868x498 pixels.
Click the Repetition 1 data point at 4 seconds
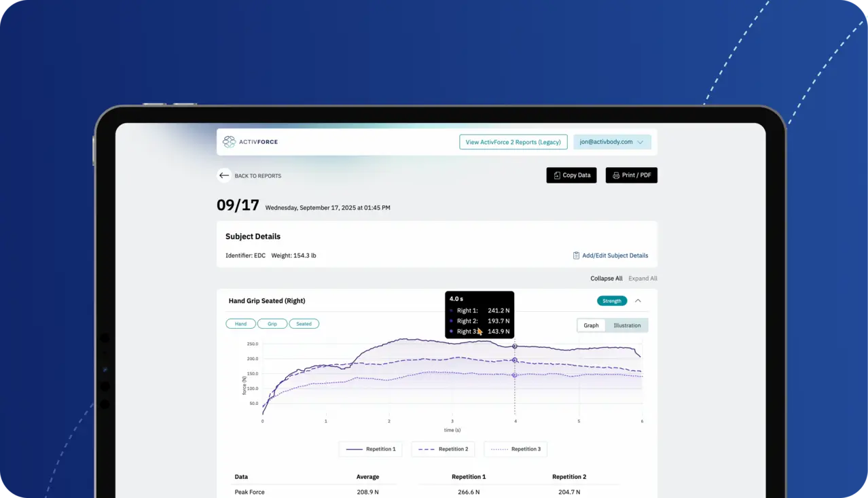pos(515,346)
